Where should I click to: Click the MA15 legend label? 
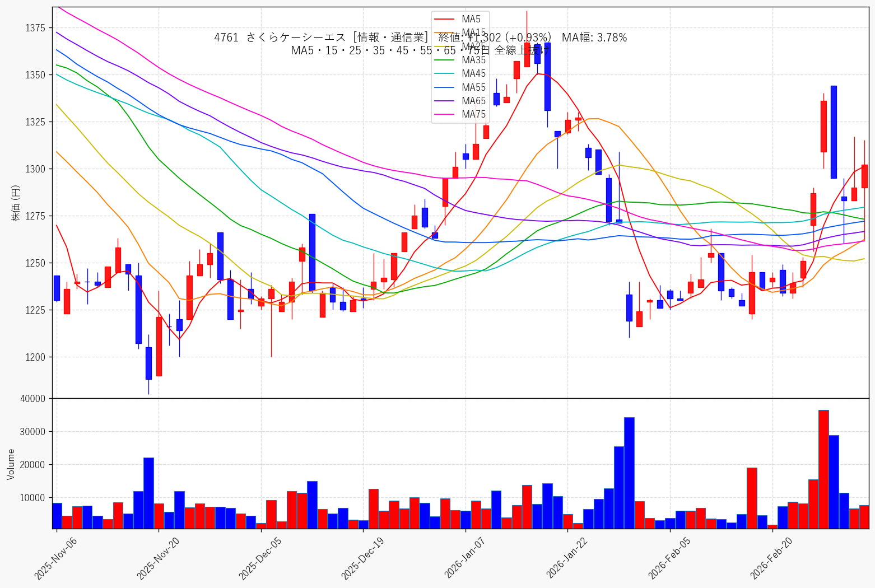click(474, 32)
